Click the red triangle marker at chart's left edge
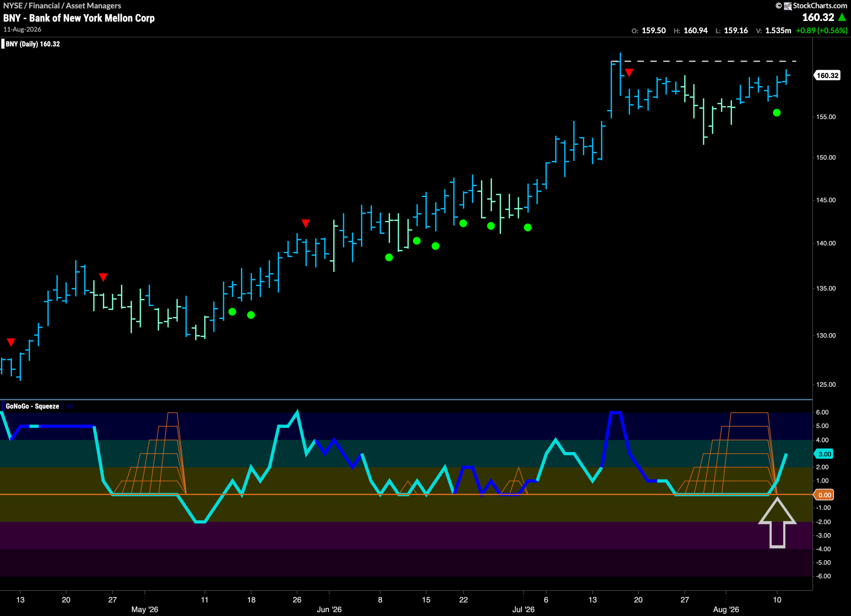The image size is (851, 616). pyautogui.click(x=11, y=342)
